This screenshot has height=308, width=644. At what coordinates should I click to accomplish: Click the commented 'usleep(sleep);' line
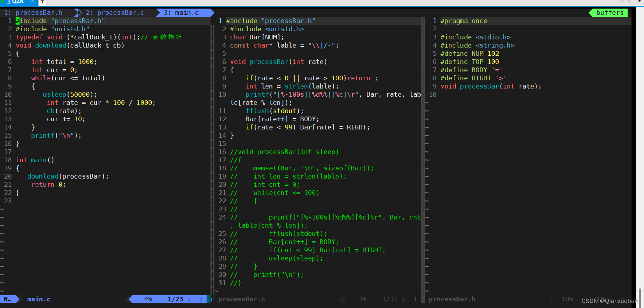point(296,258)
